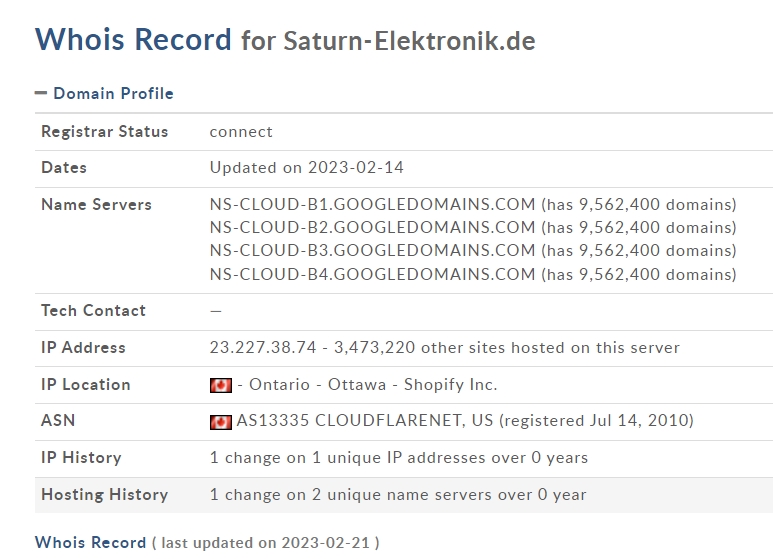Open NS-CLOUD-B1.GOOGLEDOMAINS.COM name server
The image size is (773, 559).
(x=372, y=204)
